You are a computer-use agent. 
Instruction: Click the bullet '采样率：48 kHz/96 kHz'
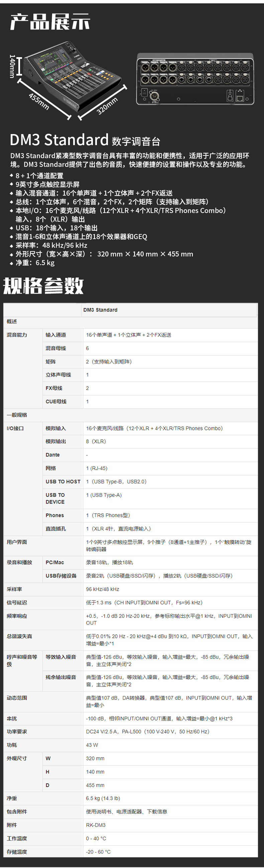51,245
